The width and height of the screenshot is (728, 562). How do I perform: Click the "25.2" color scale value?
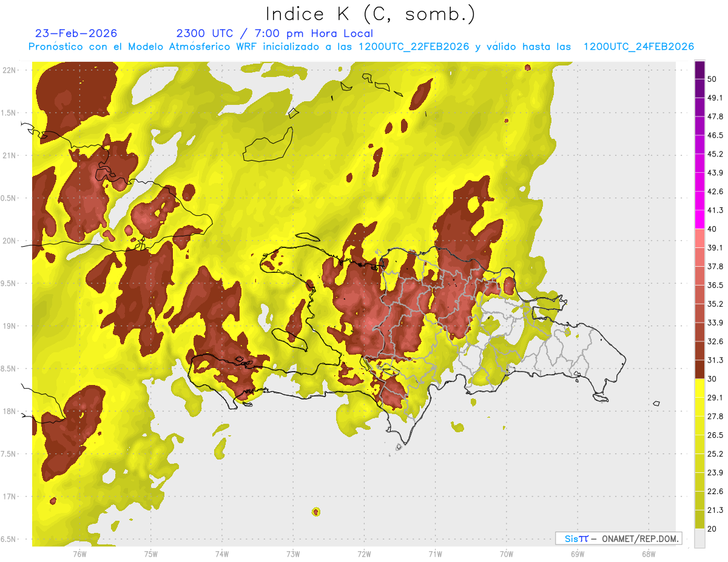[x=715, y=453]
